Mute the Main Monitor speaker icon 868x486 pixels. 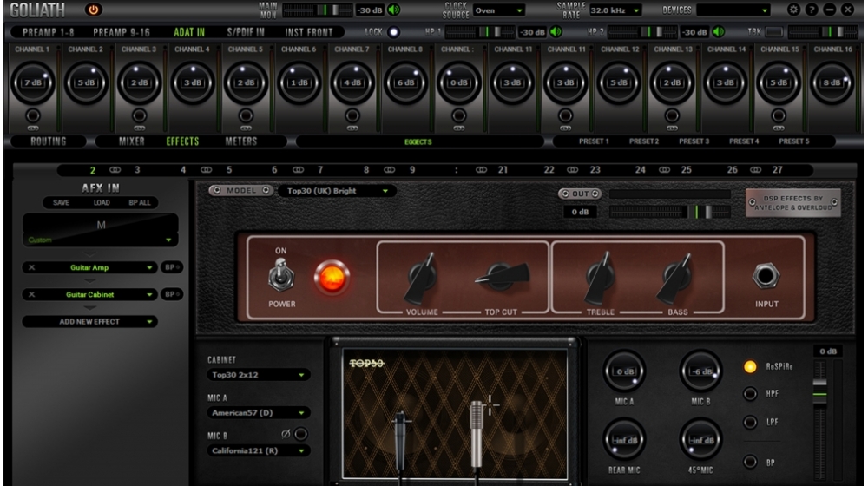point(394,10)
